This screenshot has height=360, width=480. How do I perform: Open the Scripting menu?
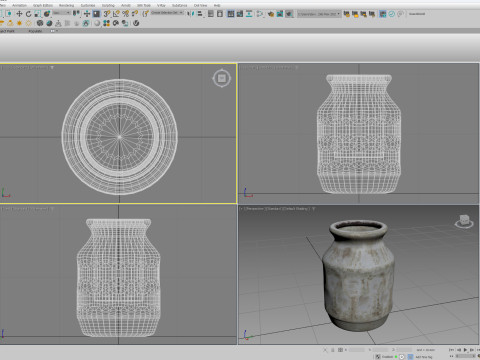point(108,5)
